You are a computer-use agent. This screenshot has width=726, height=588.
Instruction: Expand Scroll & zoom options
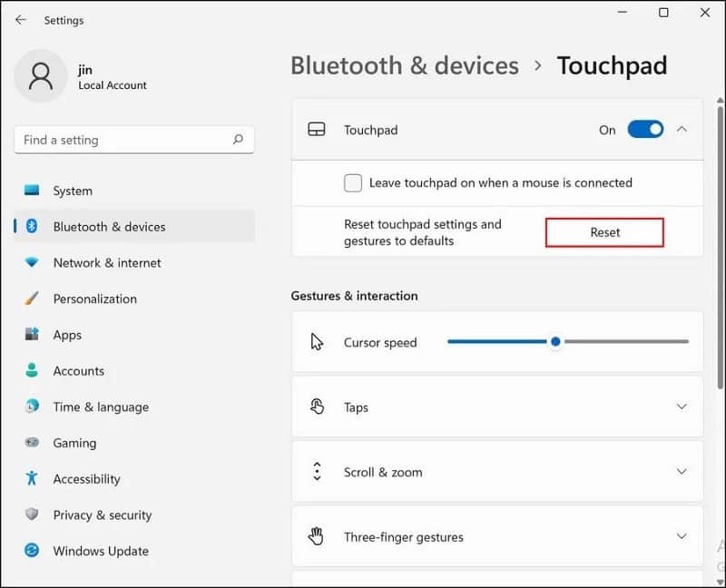682,472
